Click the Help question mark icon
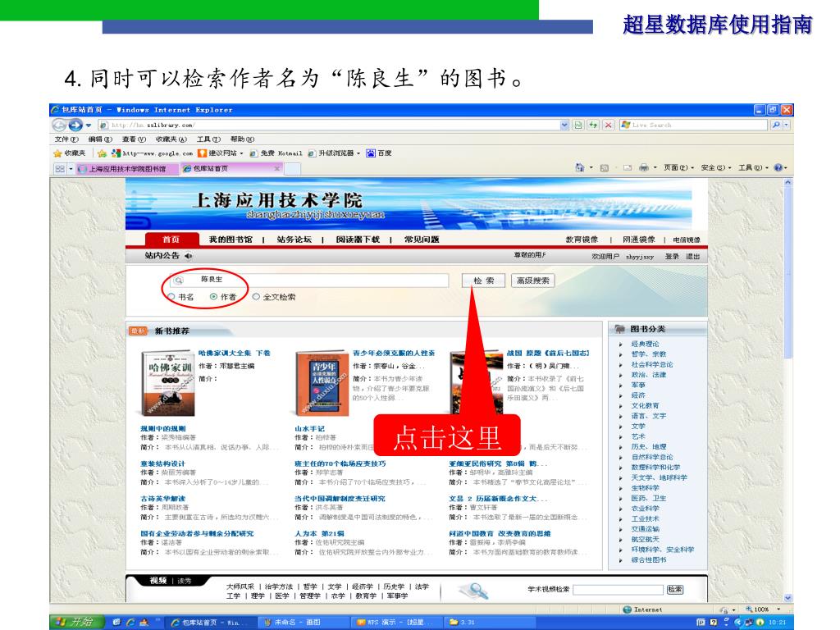Viewport: 840px width, 630px height. 778,167
